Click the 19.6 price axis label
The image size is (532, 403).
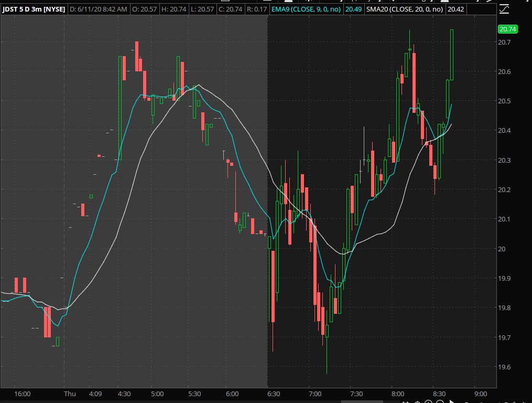(504, 367)
